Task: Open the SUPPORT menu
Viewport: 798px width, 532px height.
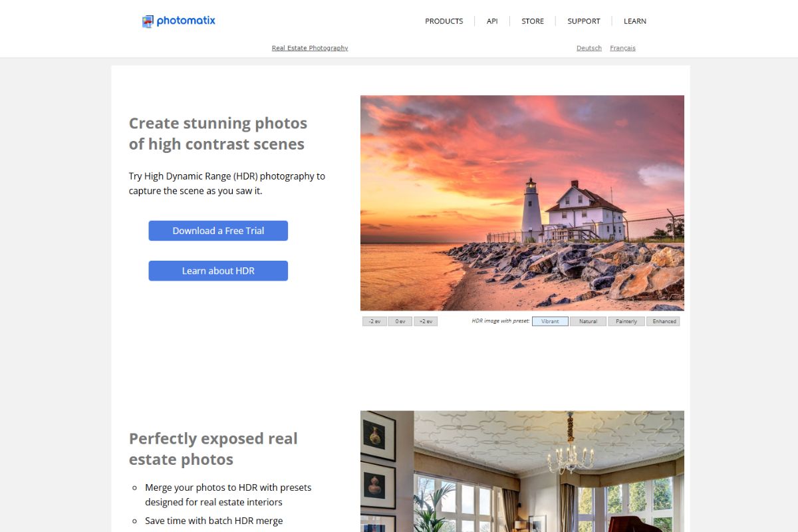Action: pyautogui.click(x=584, y=21)
